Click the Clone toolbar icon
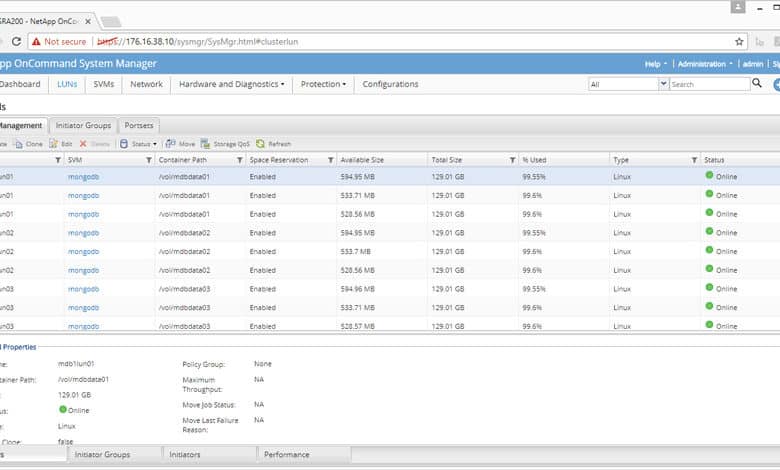 (x=19, y=144)
